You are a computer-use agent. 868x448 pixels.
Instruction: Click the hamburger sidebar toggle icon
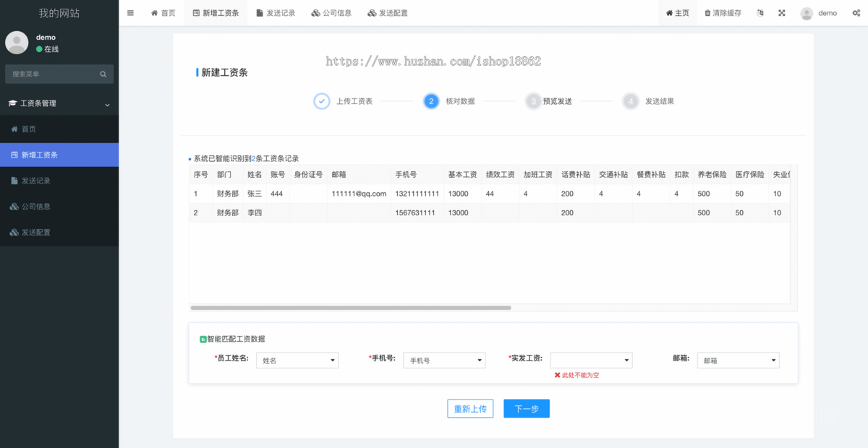coord(130,12)
